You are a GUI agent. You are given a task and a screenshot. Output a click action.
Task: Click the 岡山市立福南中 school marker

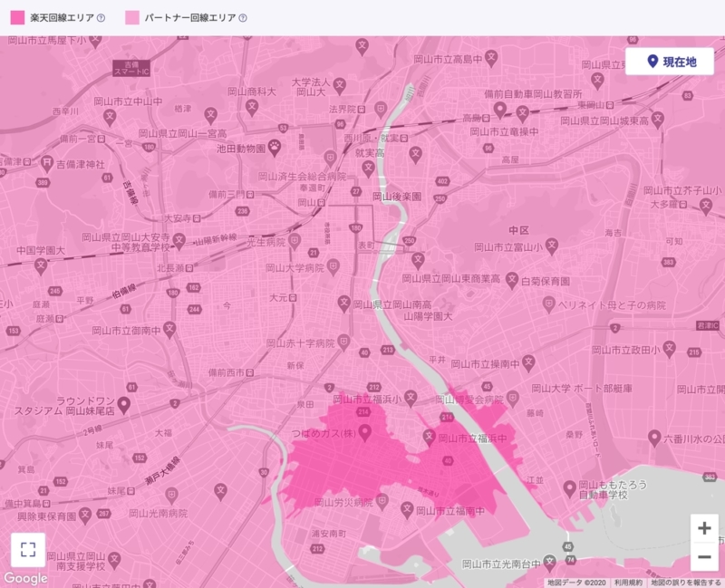click(x=406, y=509)
